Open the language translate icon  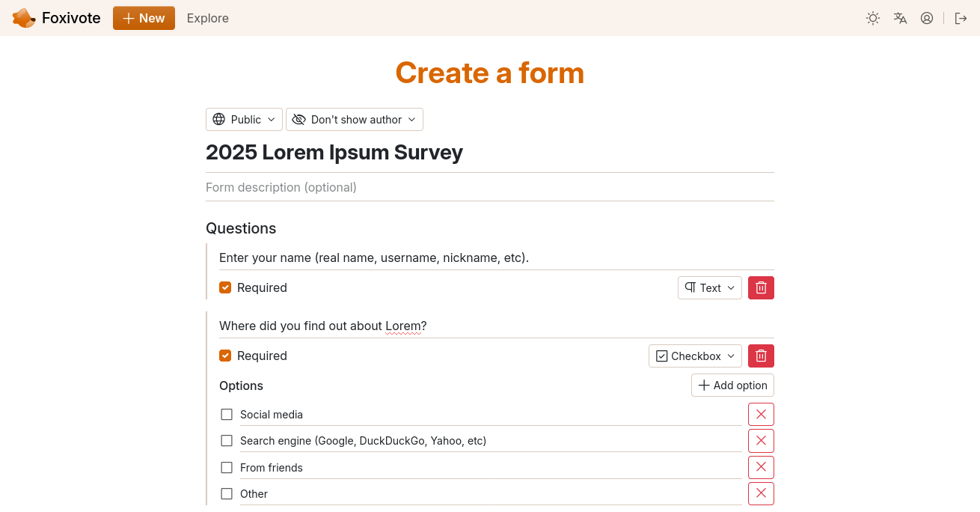click(x=900, y=18)
